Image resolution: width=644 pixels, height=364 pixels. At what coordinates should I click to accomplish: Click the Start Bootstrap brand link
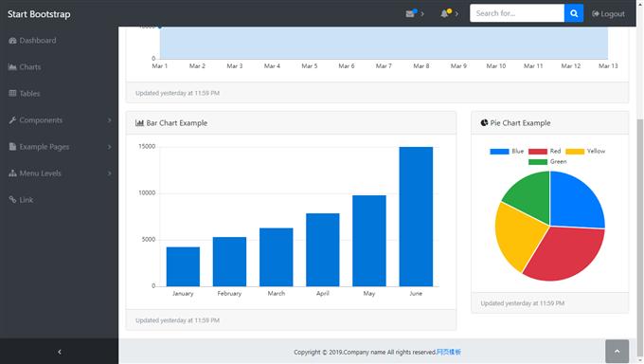point(39,14)
